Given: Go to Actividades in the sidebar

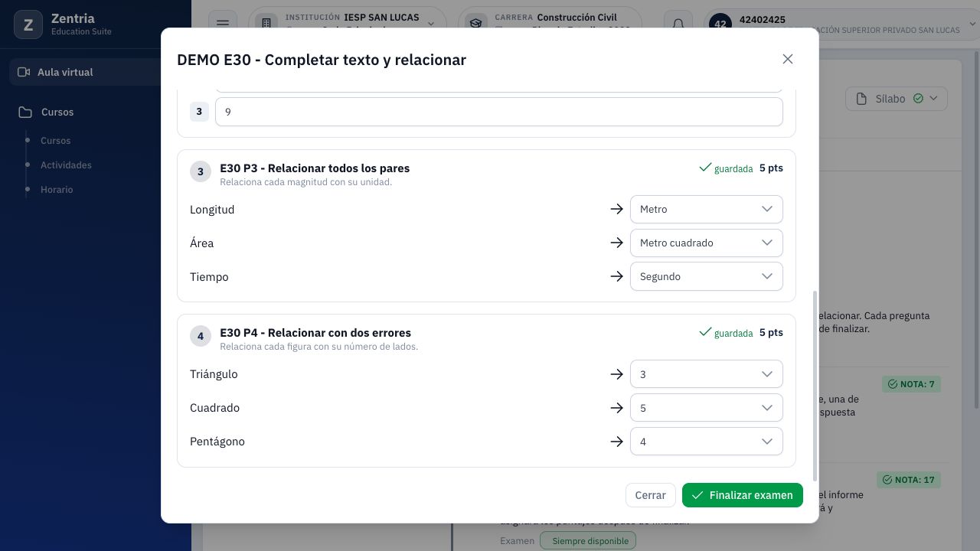Looking at the screenshot, I should [66, 165].
